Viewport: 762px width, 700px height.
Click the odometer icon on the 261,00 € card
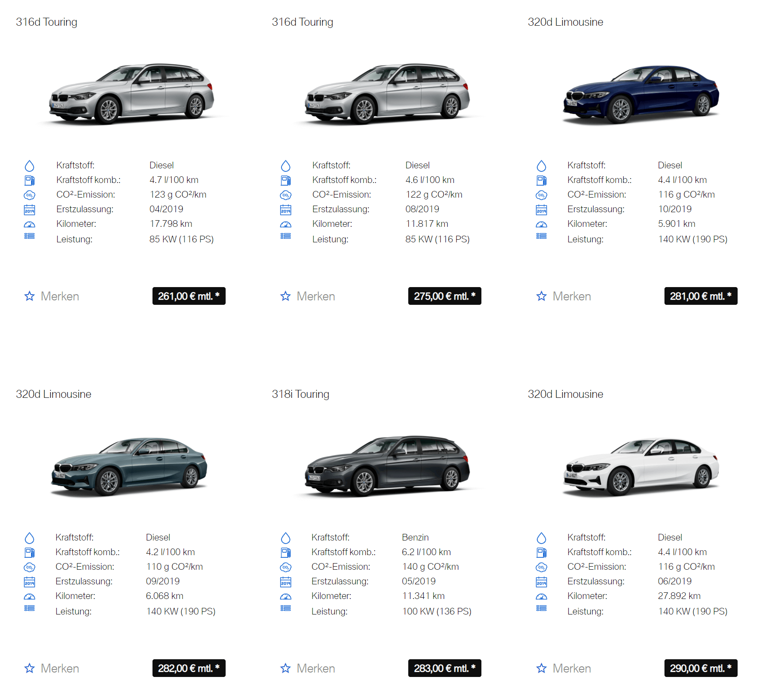[x=29, y=224]
